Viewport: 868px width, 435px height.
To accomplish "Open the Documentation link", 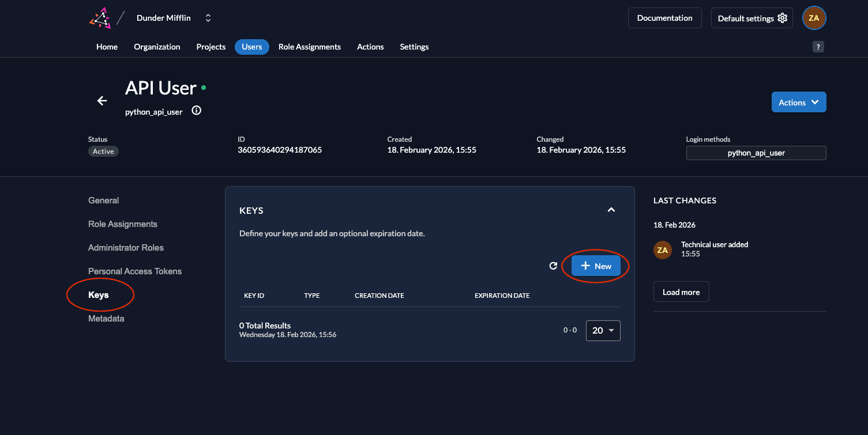I will click(x=664, y=18).
